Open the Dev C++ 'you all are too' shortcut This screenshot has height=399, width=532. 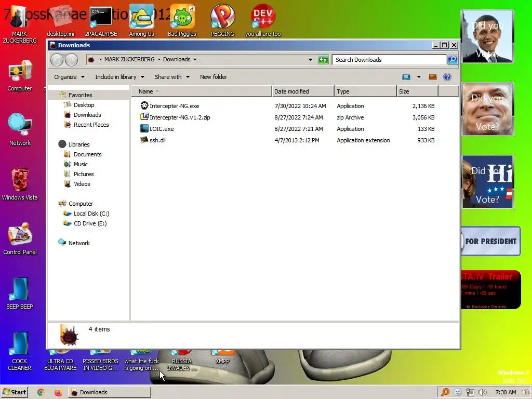tap(263, 20)
